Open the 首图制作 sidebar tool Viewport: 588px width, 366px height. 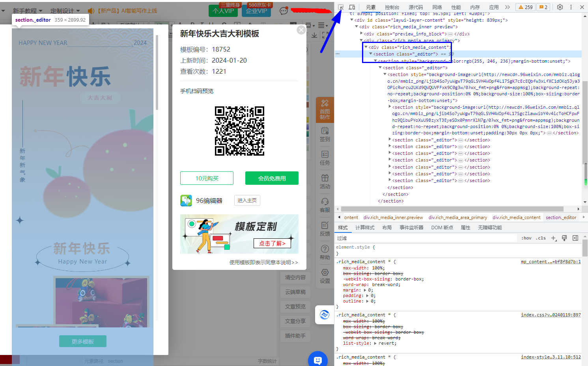coord(325,110)
